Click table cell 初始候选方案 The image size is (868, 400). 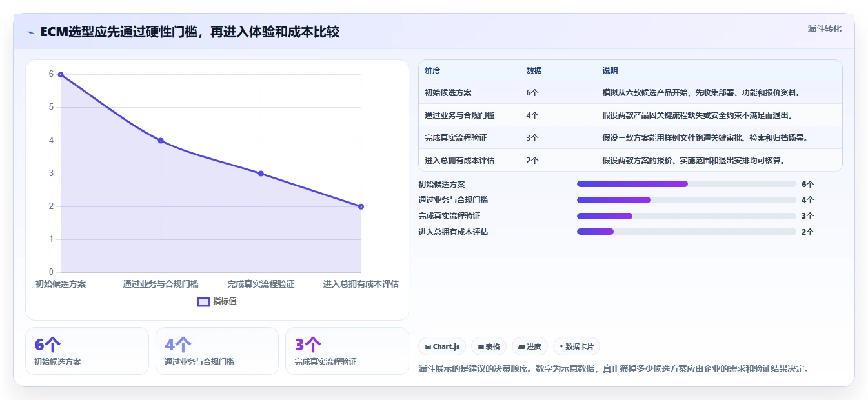tap(448, 93)
